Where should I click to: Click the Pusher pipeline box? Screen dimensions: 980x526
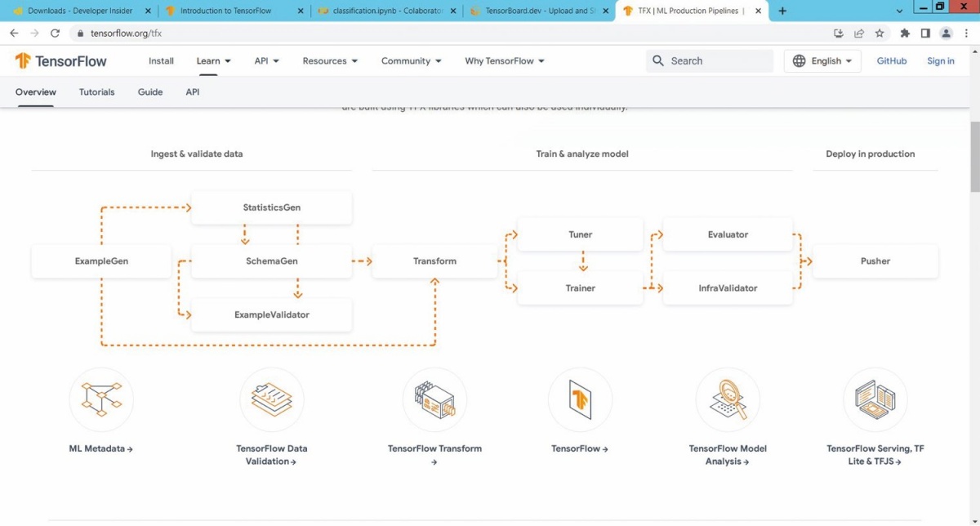[x=875, y=261]
